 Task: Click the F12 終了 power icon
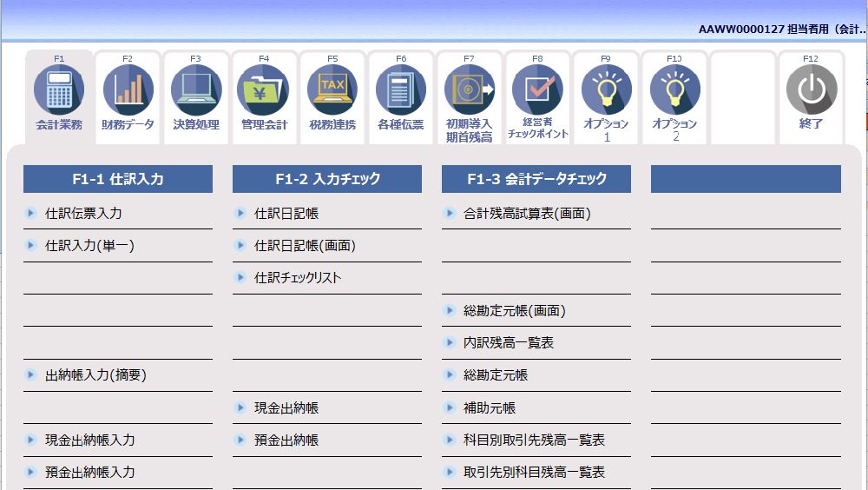coord(811,89)
